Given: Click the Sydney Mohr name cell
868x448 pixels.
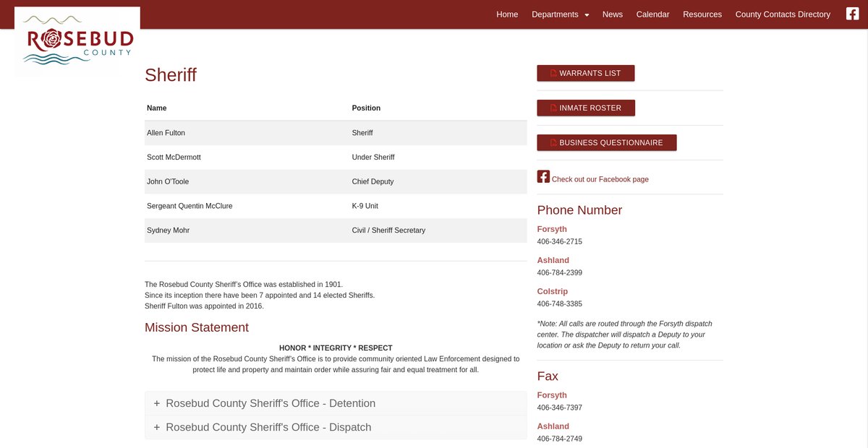Looking at the screenshot, I should [247, 231].
